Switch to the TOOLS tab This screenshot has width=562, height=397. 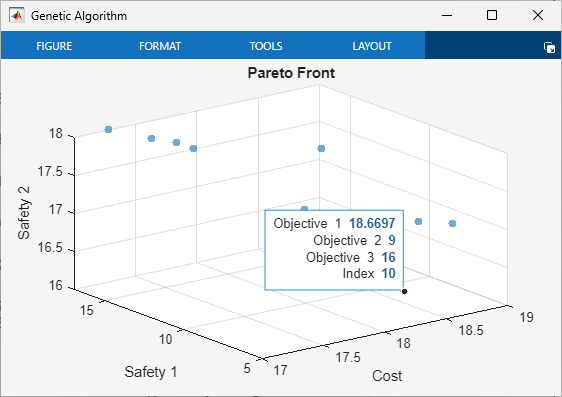click(266, 46)
